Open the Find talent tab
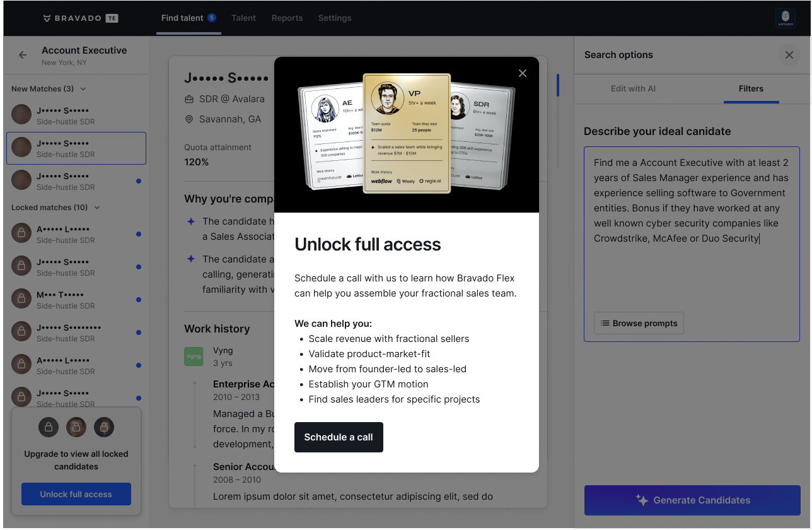The height and width of the screenshot is (530, 812). point(188,18)
